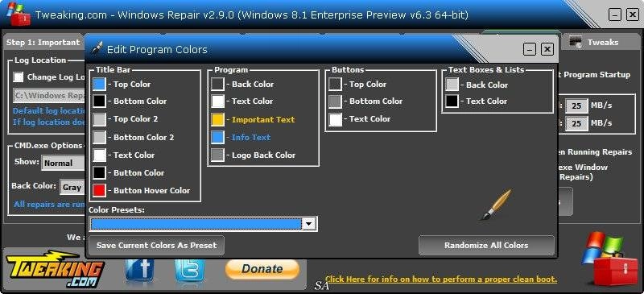The width and height of the screenshot is (644, 294).
Task: Open the Color Presets dropdown
Action: (308, 224)
